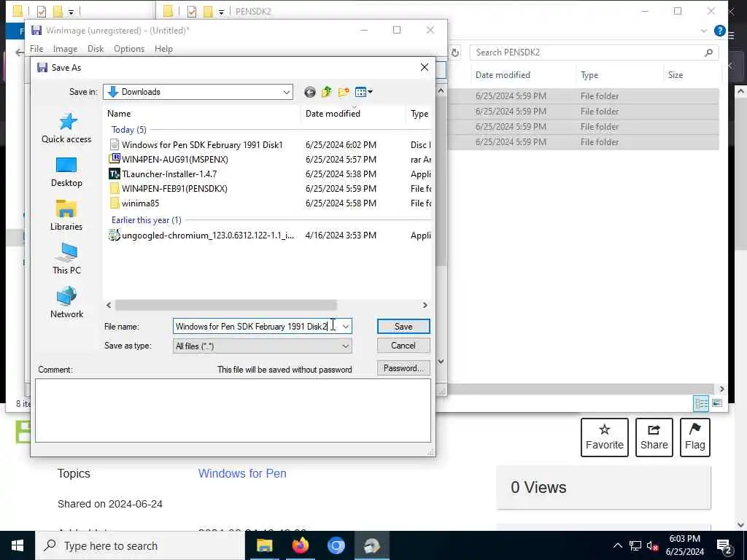This screenshot has width=747, height=560.
Task: Select the winima85 folder
Action: click(140, 203)
